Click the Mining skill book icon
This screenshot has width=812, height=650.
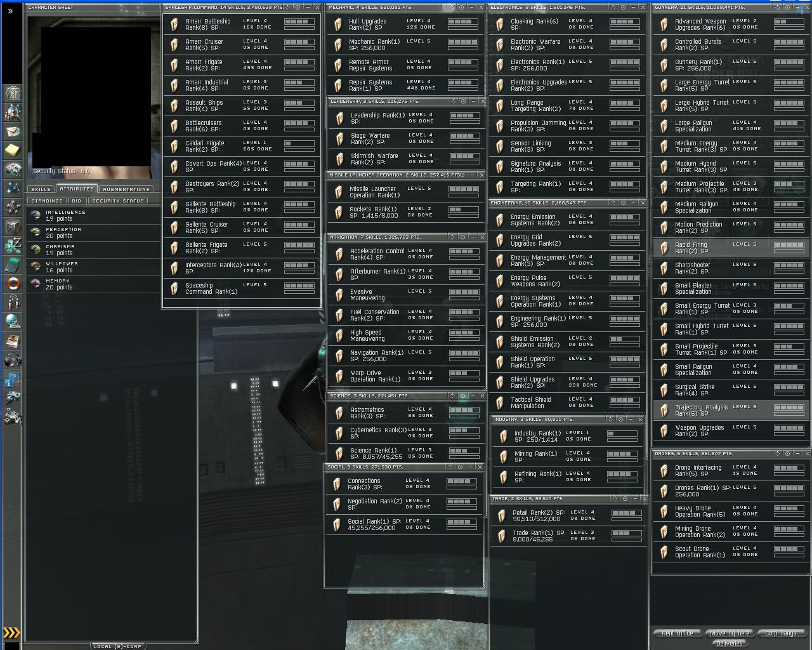[504, 456]
